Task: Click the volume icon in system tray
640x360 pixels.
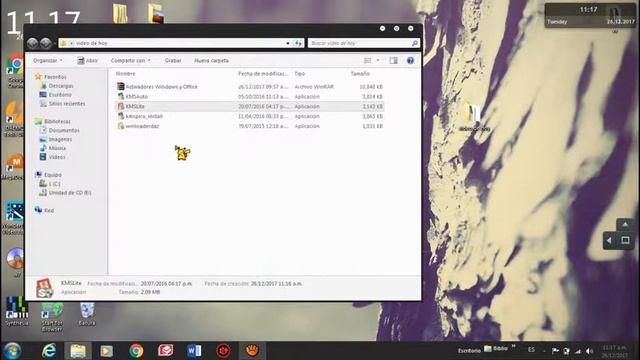Action: pyautogui.click(x=589, y=351)
